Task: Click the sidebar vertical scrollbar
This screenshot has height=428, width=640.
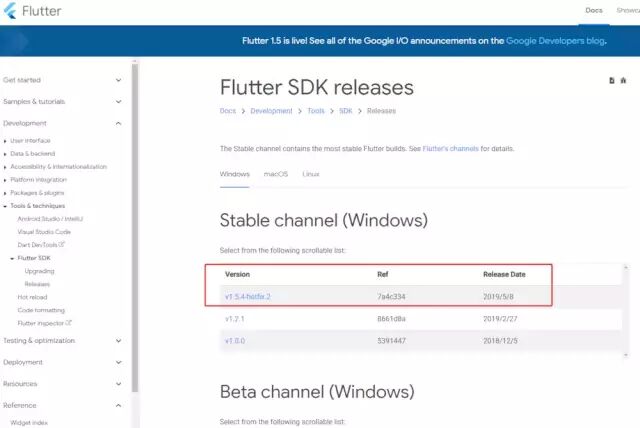Action: pos(135,228)
